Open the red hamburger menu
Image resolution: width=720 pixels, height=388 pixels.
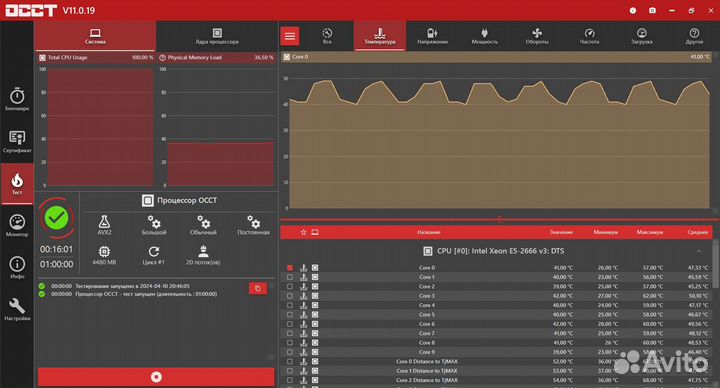(290, 36)
